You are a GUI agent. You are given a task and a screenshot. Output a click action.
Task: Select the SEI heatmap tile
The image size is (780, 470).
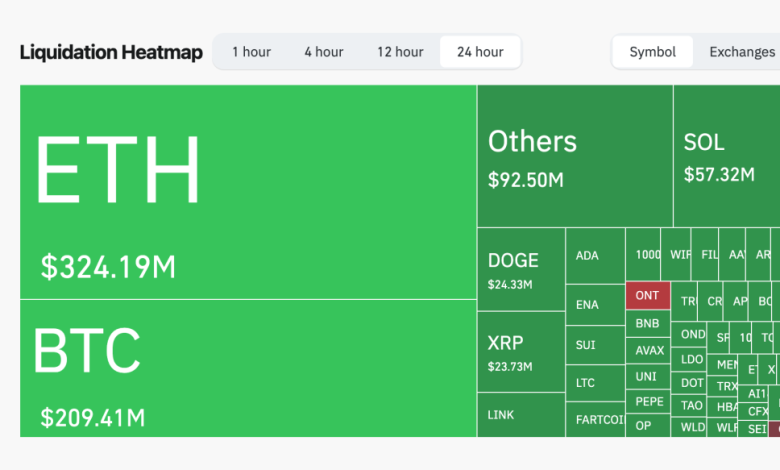753,429
